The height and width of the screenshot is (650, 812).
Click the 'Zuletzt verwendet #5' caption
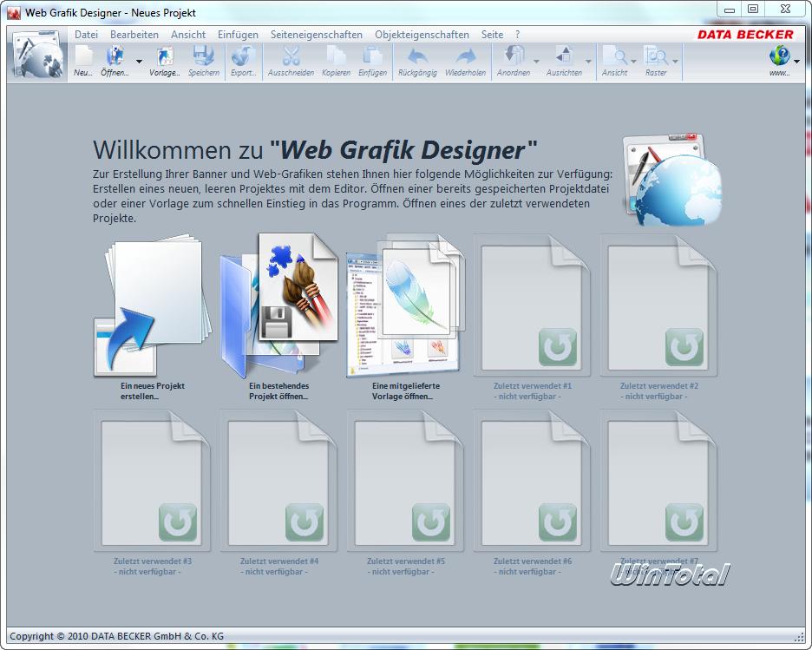(x=405, y=567)
